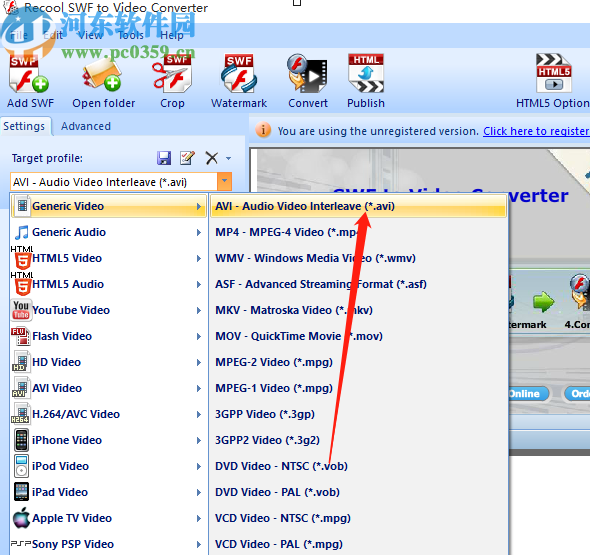Click the Flash Video FLV icon
590x555 pixels.
[x=21, y=336]
